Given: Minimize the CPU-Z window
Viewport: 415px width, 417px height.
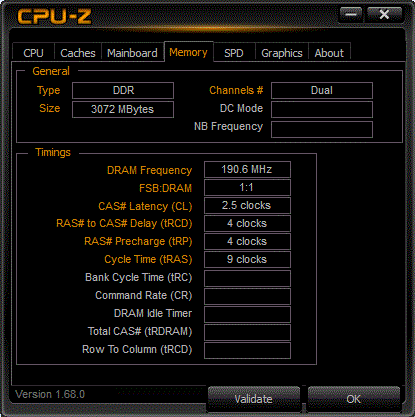Looking at the screenshot, I should (351, 15).
